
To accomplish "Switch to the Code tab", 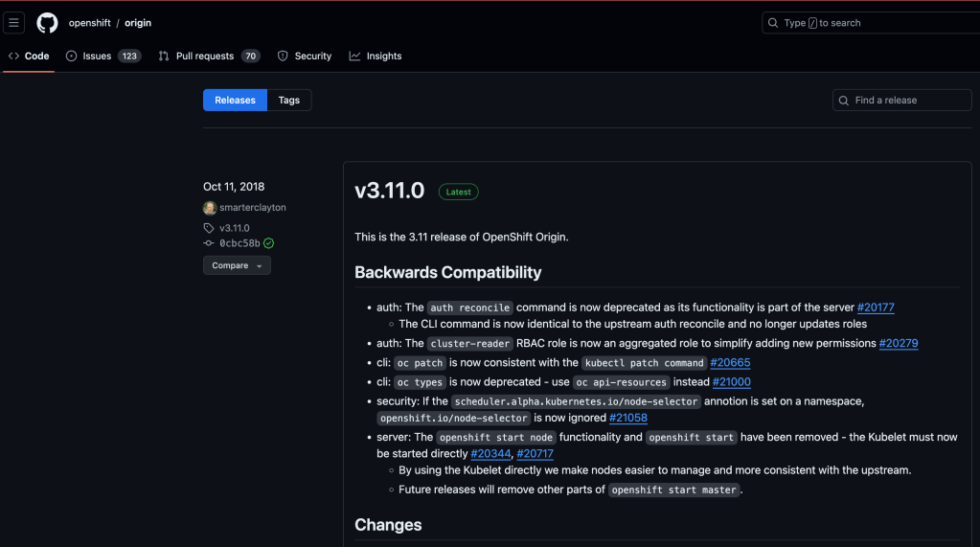I will pyautogui.click(x=29, y=57).
